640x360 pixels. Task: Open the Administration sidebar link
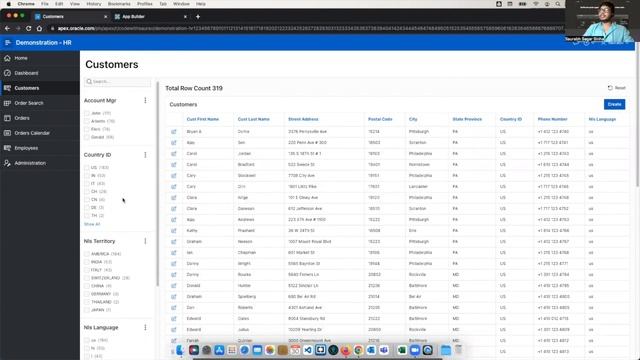pos(30,163)
